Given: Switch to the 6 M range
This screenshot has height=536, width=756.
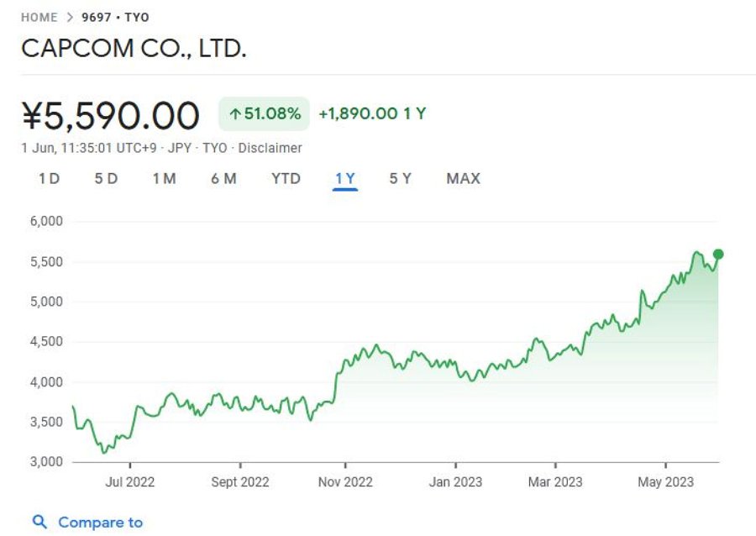Looking at the screenshot, I should (223, 179).
